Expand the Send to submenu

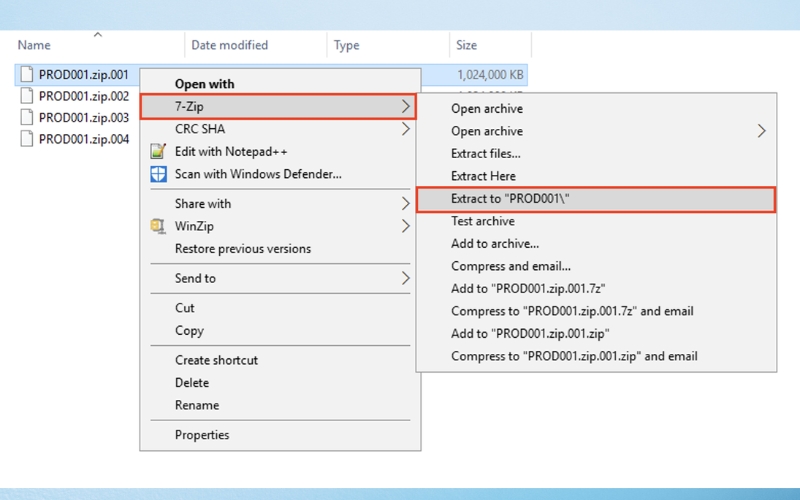coord(405,278)
